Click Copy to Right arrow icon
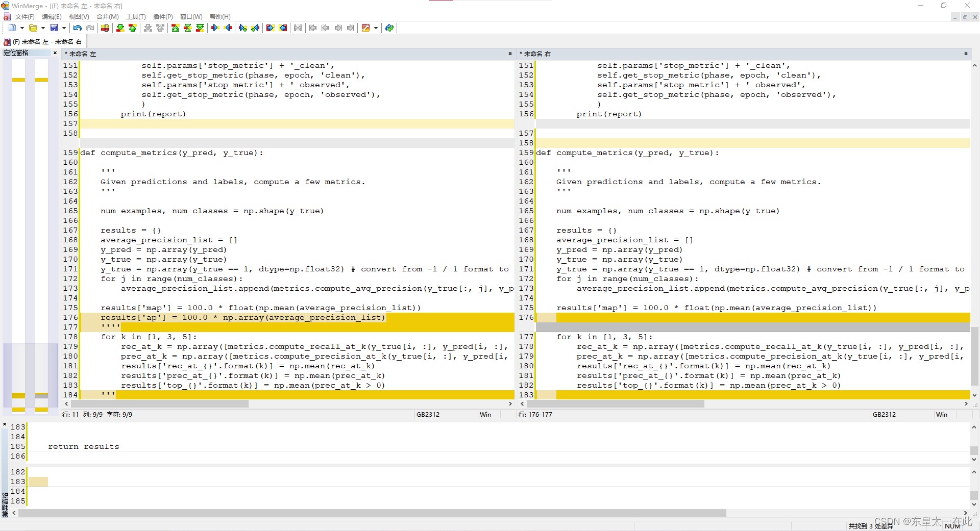 click(215, 28)
